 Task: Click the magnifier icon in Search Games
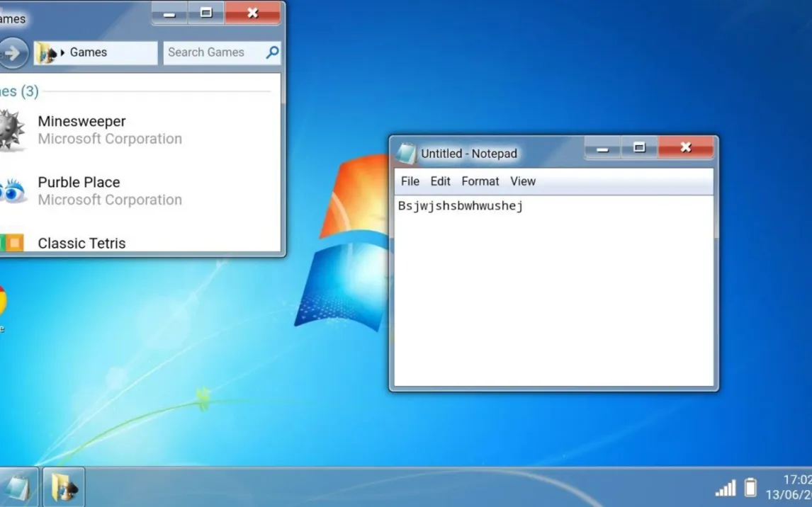pos(272,52)
